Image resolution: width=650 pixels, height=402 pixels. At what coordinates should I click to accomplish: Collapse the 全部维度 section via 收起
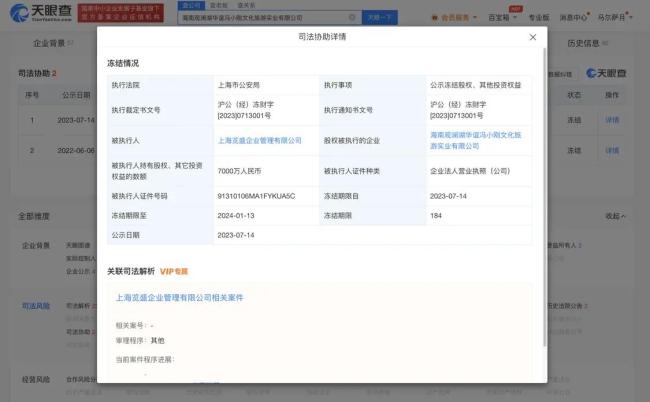click(x=616, y=216)
